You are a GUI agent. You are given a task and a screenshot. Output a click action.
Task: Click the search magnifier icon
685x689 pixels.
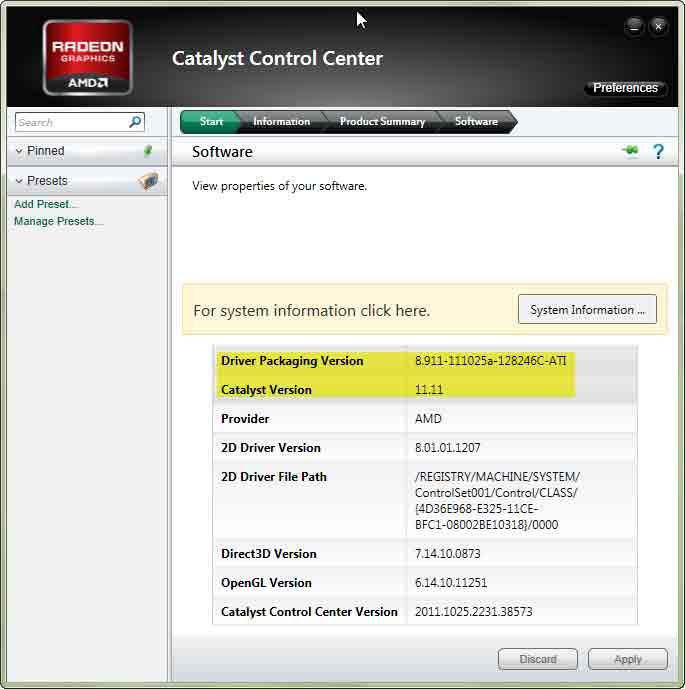tap(136, 122)
